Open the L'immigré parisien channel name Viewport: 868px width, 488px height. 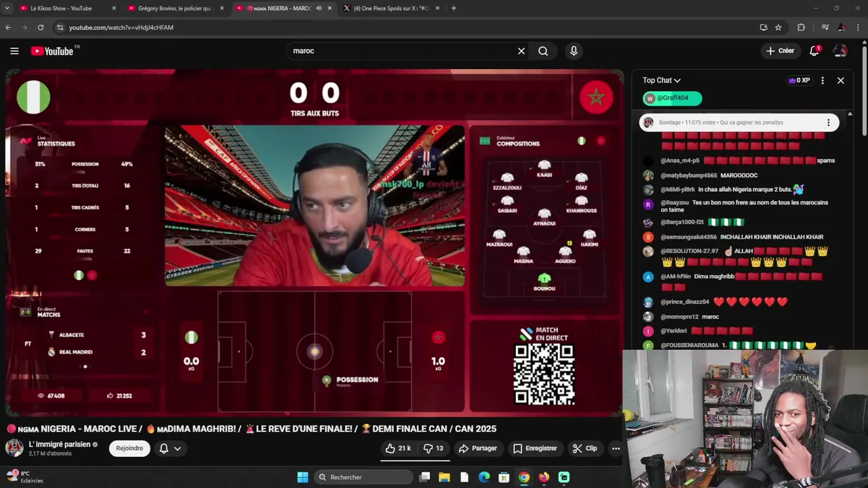60,445
